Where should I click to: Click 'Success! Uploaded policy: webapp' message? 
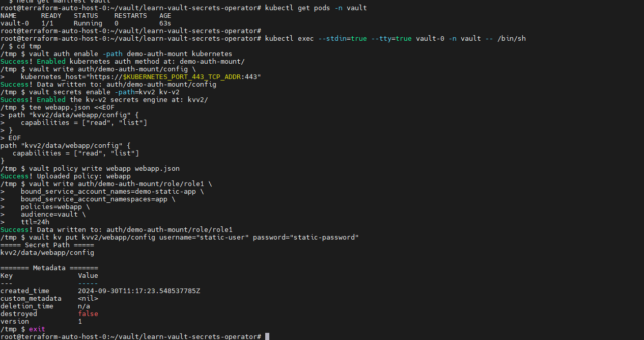click(66, 176)
